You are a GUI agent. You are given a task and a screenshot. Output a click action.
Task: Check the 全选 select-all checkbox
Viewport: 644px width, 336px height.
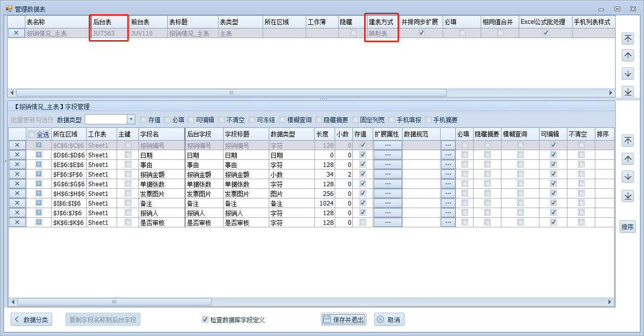click(x=31, y=135)
